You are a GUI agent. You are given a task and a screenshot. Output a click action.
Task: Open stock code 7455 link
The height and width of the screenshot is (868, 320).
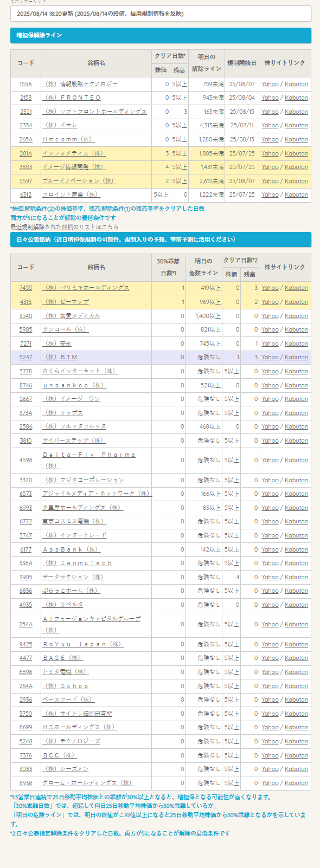click(25, 288)
